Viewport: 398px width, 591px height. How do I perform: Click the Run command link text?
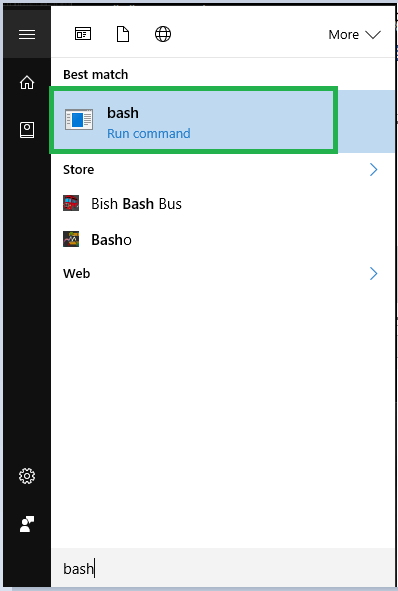(149, 133)
